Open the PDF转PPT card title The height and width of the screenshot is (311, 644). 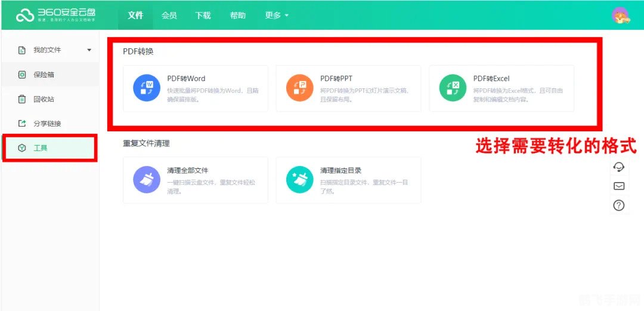[x=336, y=79]
